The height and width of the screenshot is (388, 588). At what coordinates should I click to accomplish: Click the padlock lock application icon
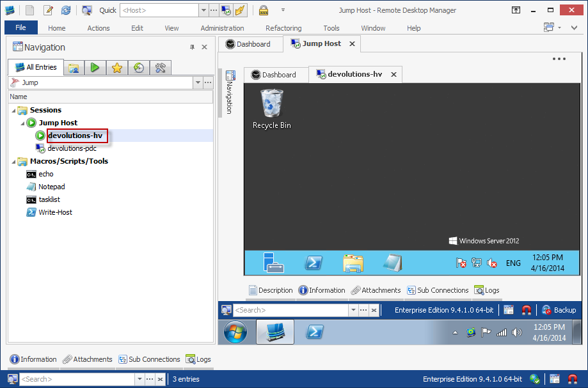coord(264,10)
